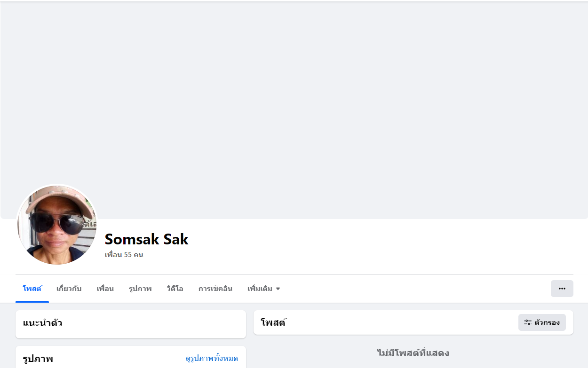This screenshot has height=368, width=588.
Task: Click the โพสต์ section heading
Action: 273,322
